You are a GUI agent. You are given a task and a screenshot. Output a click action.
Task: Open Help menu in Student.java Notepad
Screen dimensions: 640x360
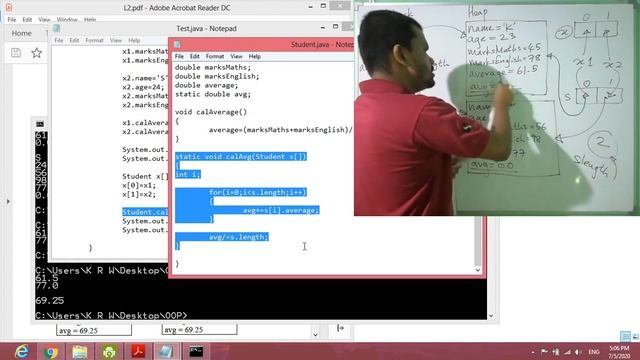click(x=255, y=56)
